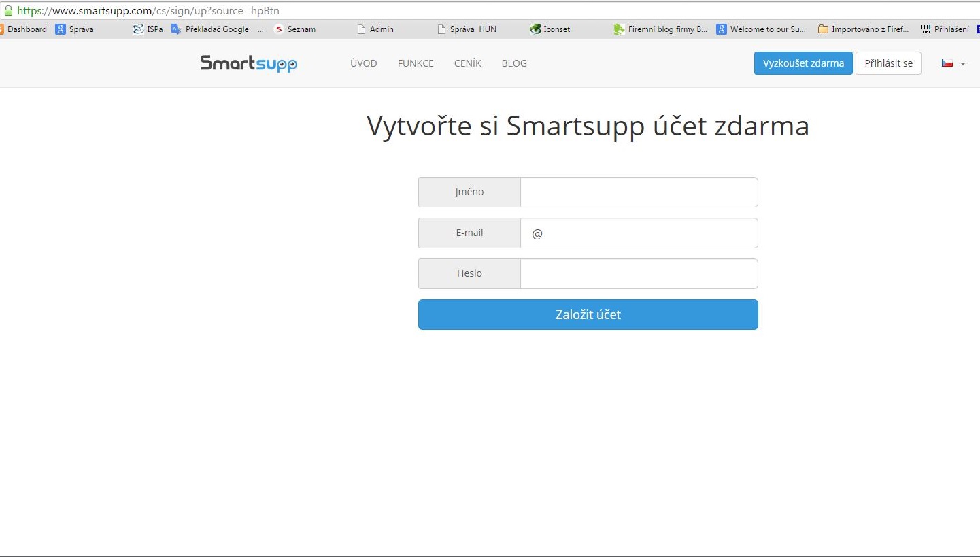This screenshot has height=557, width=980.
Task: Click the Vyzkoušet zdarma button
Action: 803,63
